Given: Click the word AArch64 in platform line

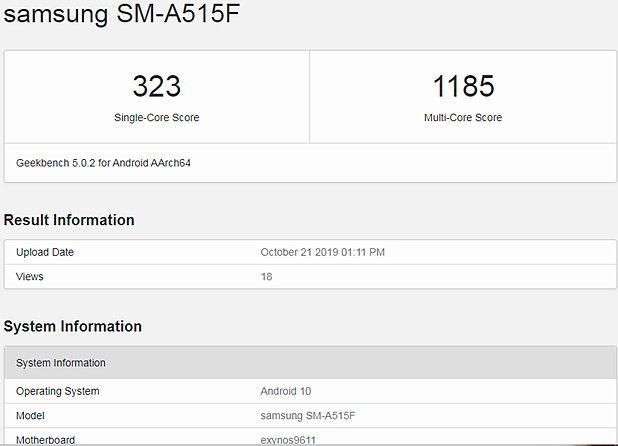Looking at the screenshot, I should [170, 162].
